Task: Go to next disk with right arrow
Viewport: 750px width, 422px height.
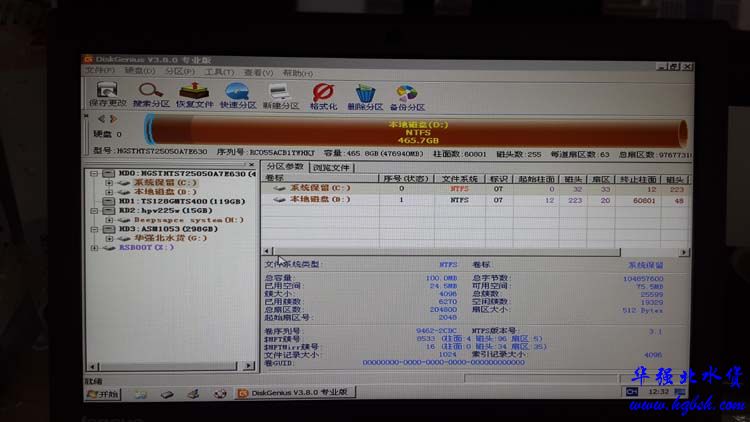Action: point(113,119)
